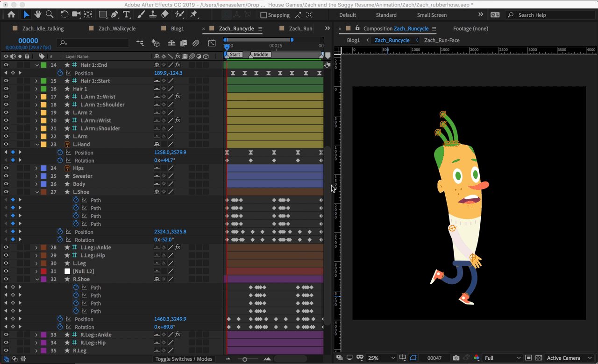
Task: Click the Toggle Switches / Modes button
Action: coord(184,359)
